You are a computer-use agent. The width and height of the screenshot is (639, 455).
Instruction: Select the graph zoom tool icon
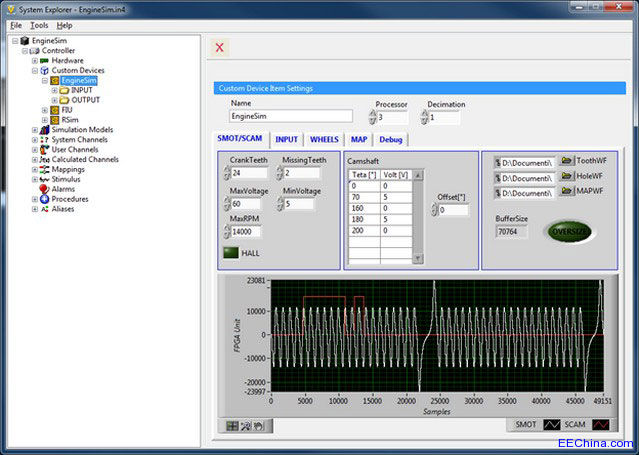[x=245, y=425]
